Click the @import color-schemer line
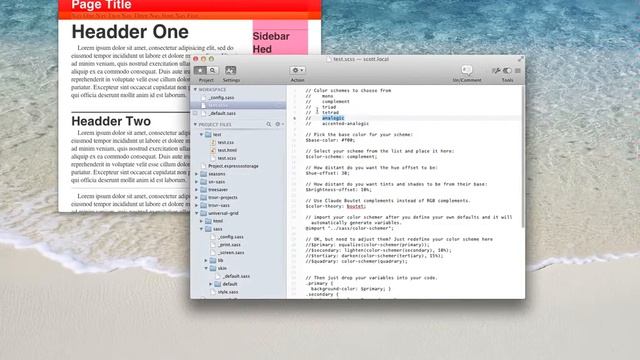The width and height of the screenshot is (640, 360). 350,228
